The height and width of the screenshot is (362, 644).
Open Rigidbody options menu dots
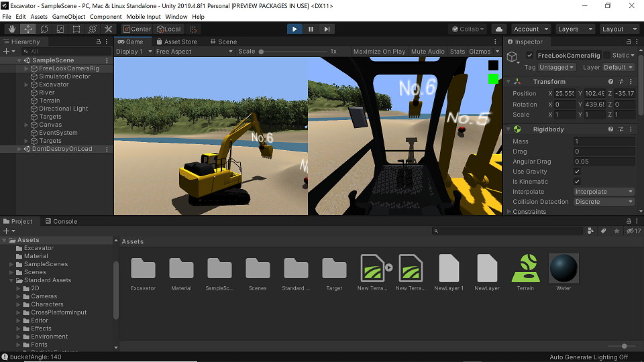(631, 129)
